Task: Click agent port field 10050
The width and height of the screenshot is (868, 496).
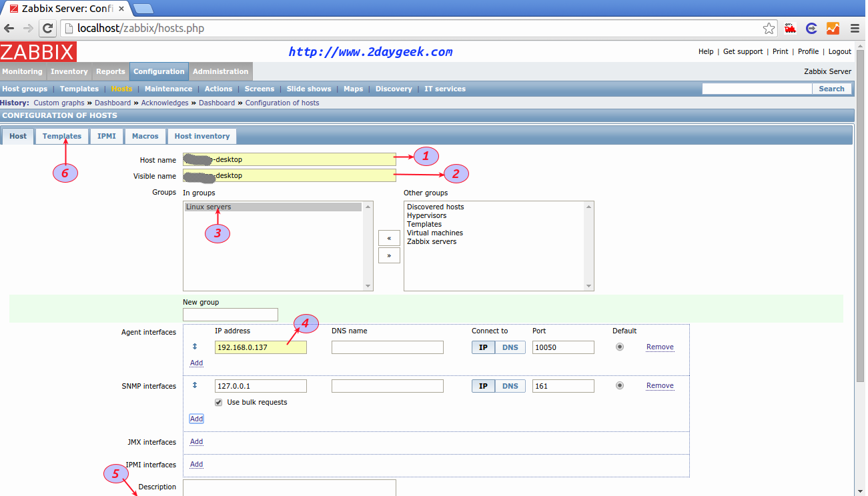Action: pos(563,347)
